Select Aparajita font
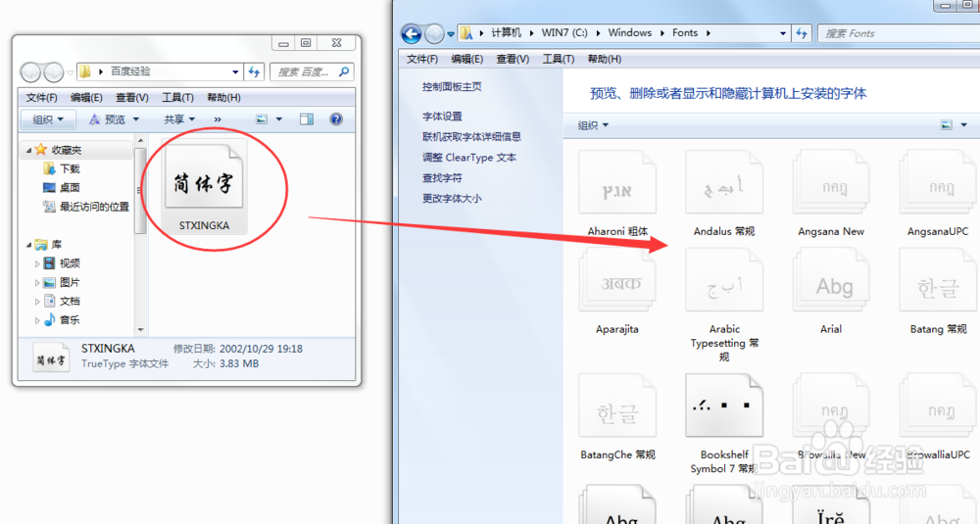The width and height of the screenshot is (980, 524). [617, 292]
